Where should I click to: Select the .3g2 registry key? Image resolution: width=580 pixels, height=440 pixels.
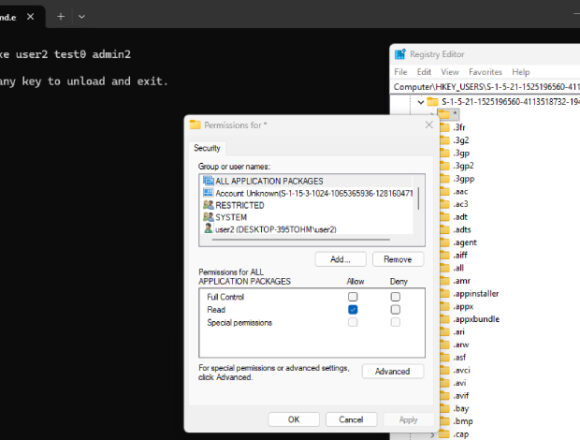[x=461, y=140]
